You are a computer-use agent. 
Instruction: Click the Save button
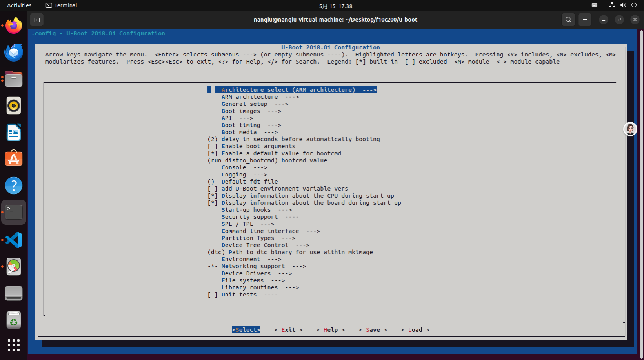tap(373, 330)
